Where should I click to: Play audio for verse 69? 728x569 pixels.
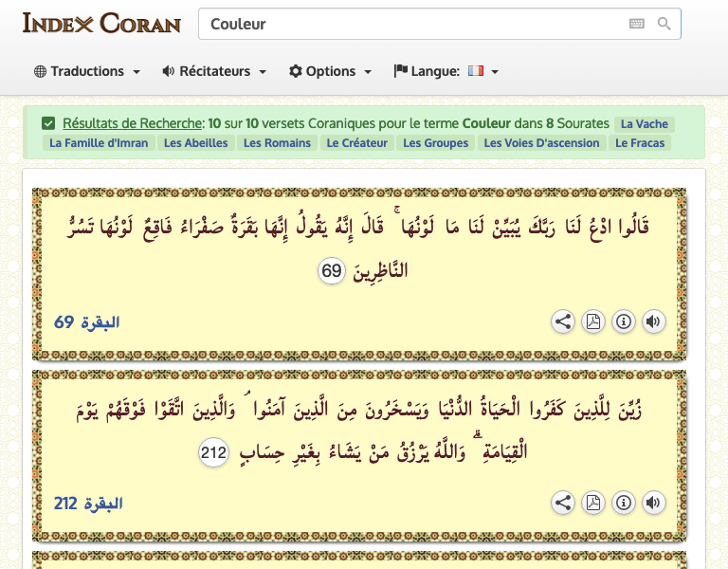[653, 321]
